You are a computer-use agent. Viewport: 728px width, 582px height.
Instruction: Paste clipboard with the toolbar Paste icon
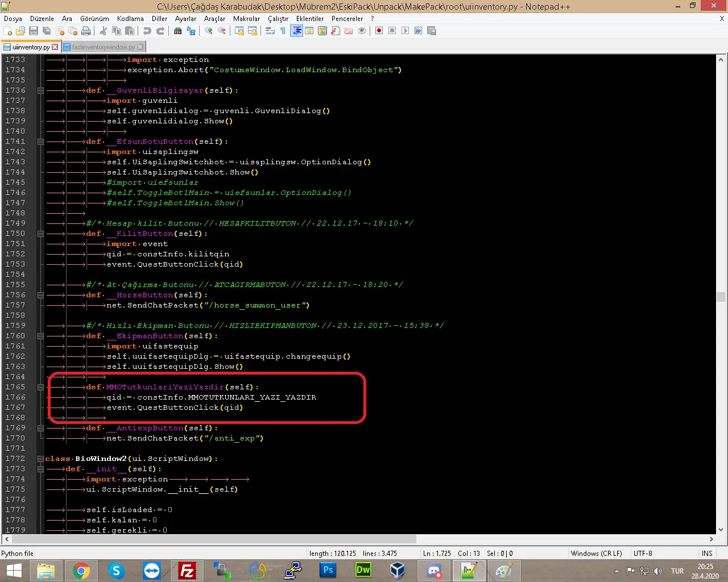point(130,31)
